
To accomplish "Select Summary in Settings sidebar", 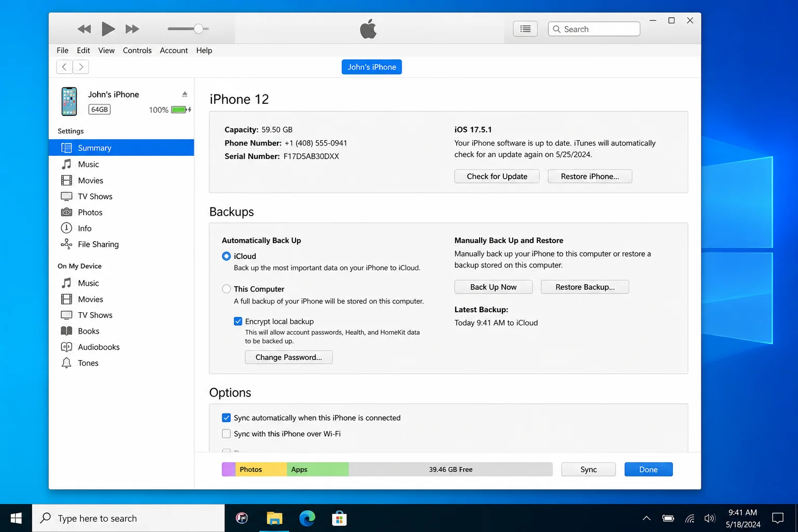I will coord(122,148).
